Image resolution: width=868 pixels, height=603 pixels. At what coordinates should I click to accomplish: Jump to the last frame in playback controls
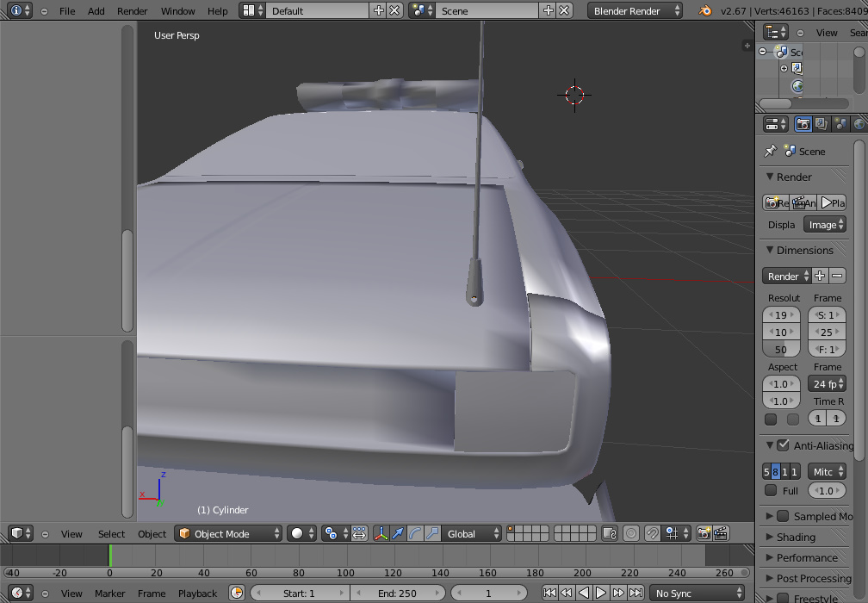click(635, 593)
